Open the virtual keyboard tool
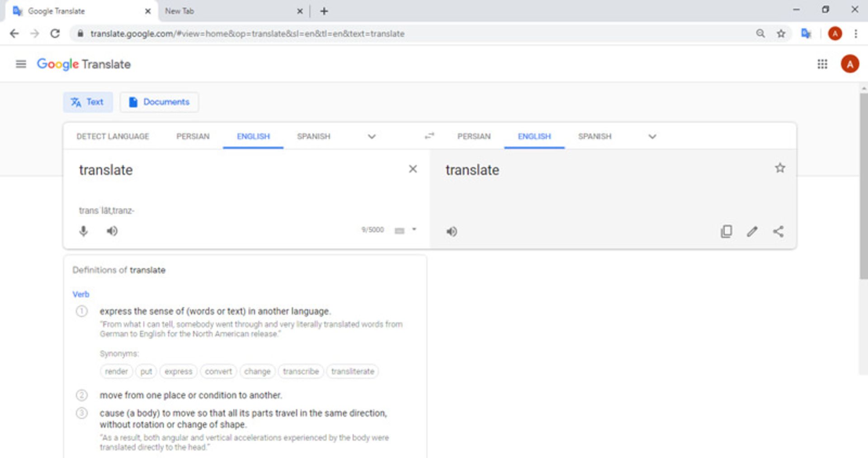Image resolution: width=868 pixels, height=458 pixels. pos(400,231)
